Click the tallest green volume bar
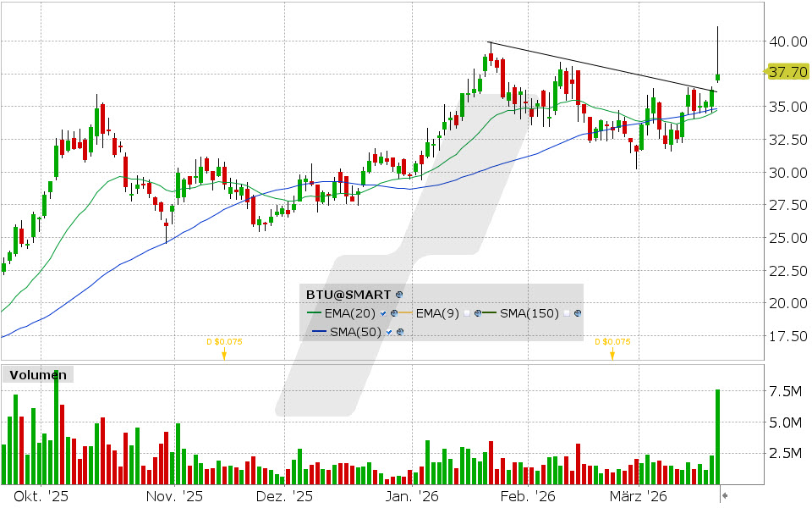The height and width of the screenshot is (508, 812). [56, 423]
